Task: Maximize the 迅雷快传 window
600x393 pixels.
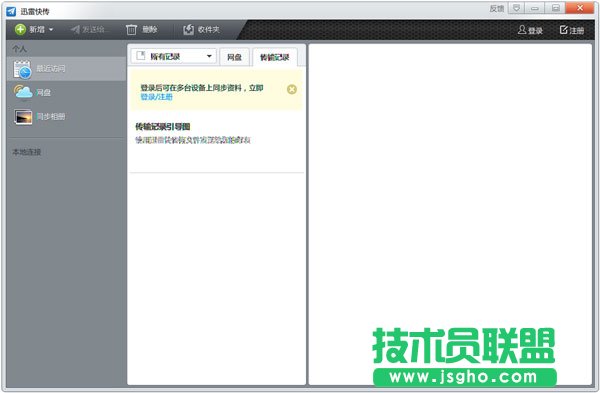Action: click(555, 8)
